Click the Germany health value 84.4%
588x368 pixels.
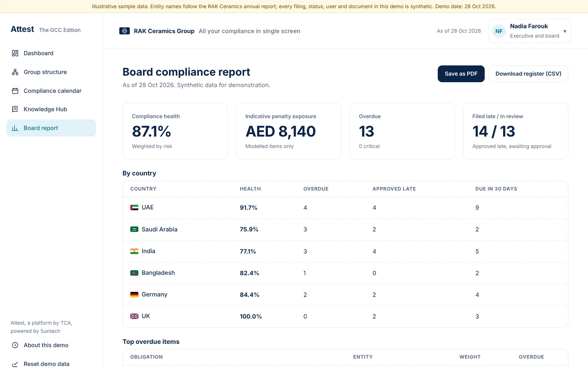tap(249, 295)
